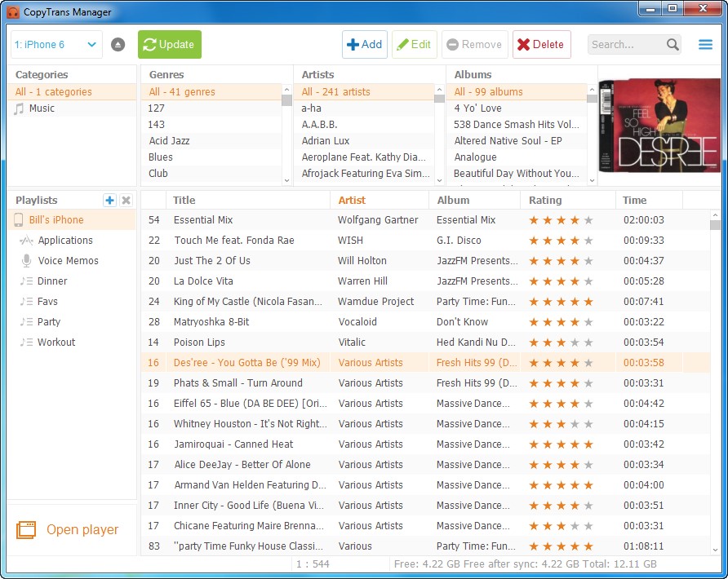
Task: Open the Applications playlist entry
Action: 64,241
